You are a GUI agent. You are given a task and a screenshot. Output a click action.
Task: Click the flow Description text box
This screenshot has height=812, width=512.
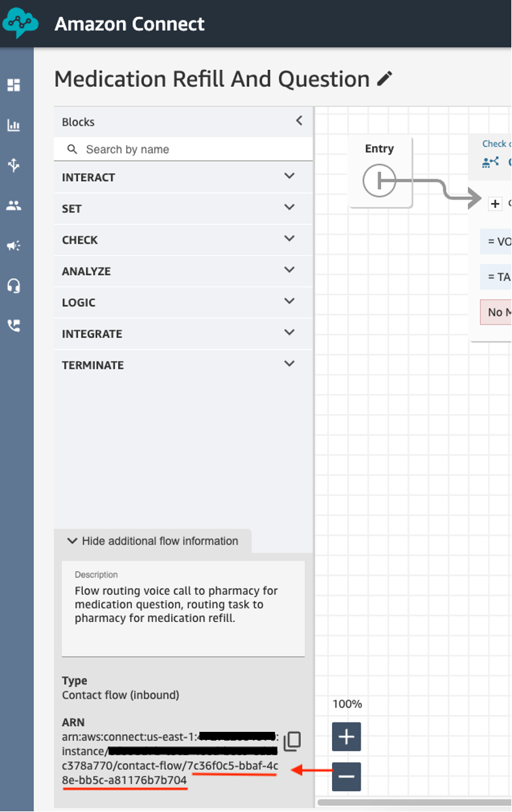pyautogui.click(x=183, y=608)
